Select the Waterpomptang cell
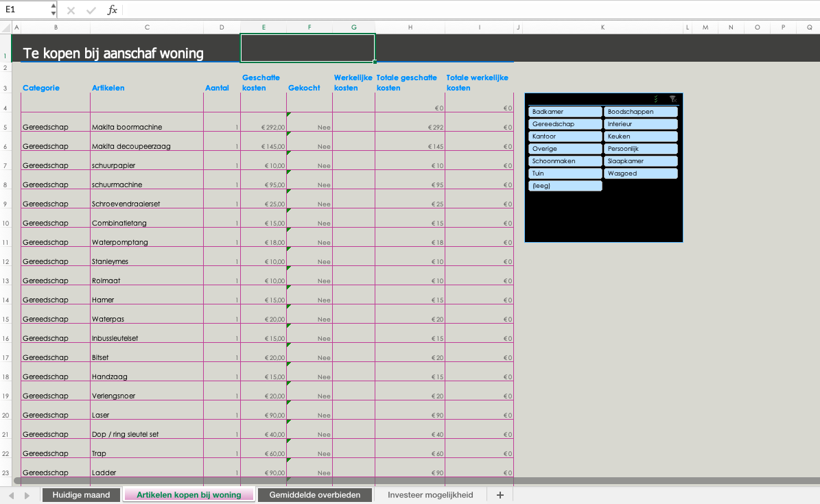The height and width of the screenshot is (504, 820). click(x=147, y=237)
